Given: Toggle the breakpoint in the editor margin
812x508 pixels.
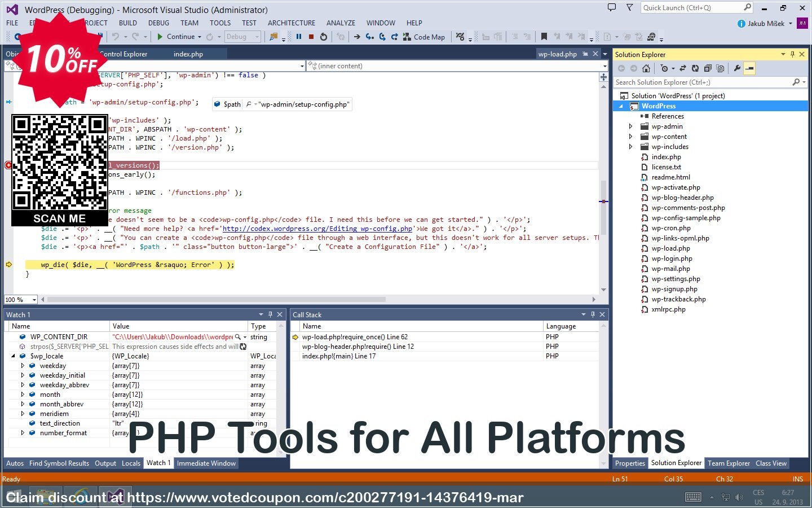Looking at the screenshot, I should click(8, 165).
